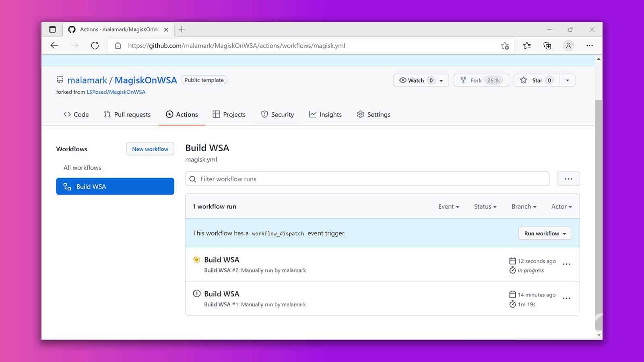Screen dimensions: 644x362
Task: Open the malamark owner link
Action: 87,80
